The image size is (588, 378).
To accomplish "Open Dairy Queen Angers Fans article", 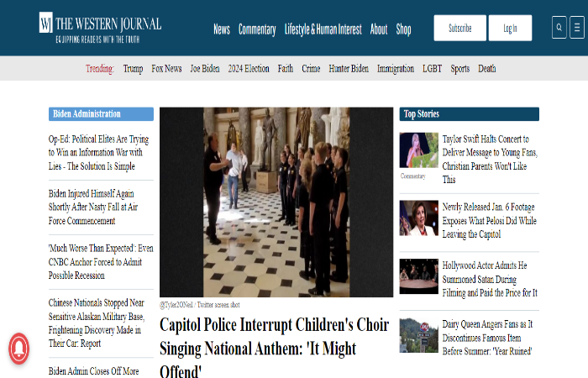I will [x=487, y=338].
